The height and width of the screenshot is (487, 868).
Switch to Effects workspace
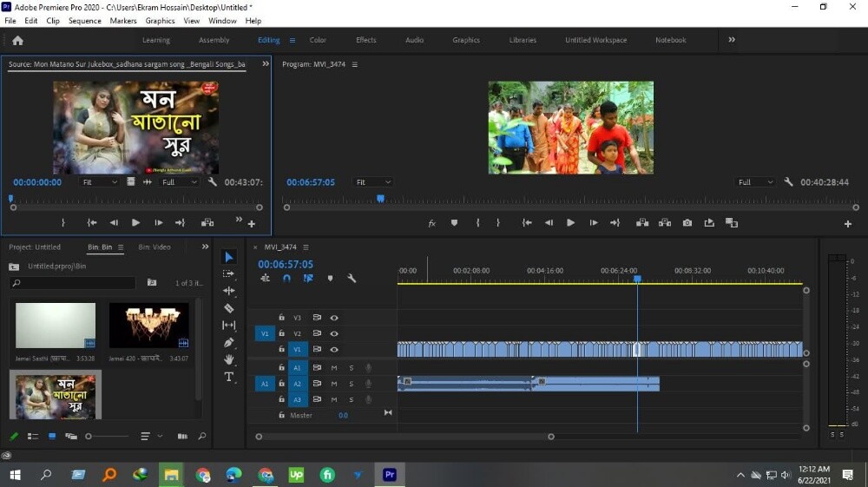click(x=366, y=40)
